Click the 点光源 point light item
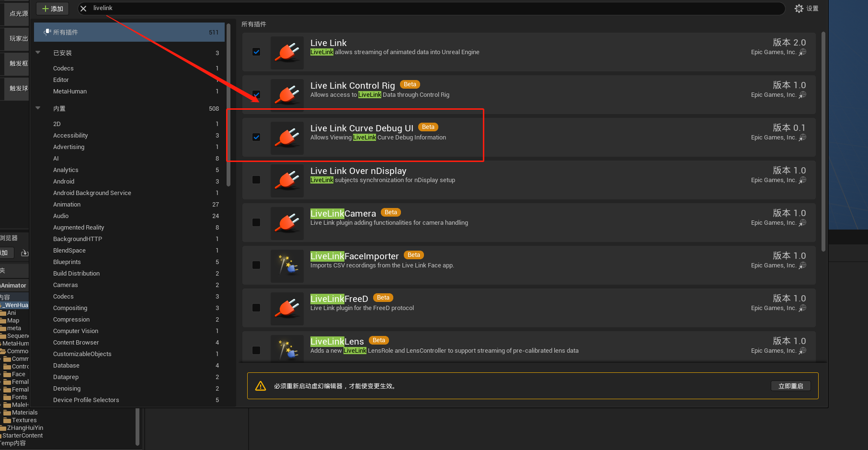 pos(16,13)
